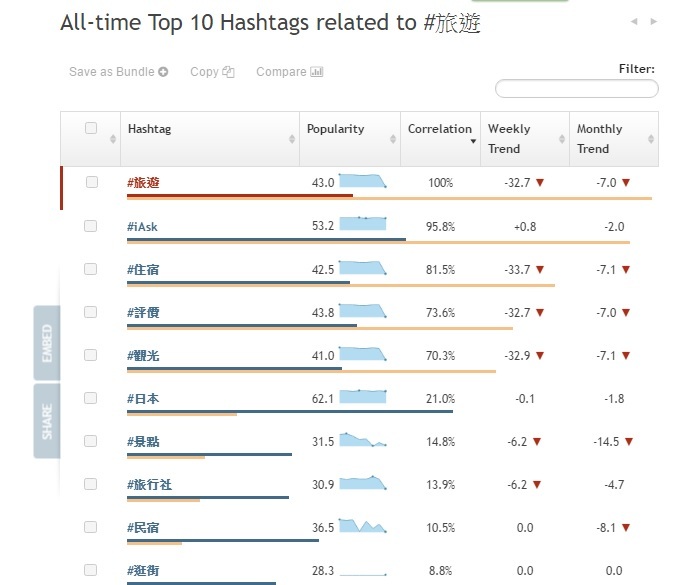
Task: Open the #iAsk popularity sparkline chart
Action: [x=363, y=224]
